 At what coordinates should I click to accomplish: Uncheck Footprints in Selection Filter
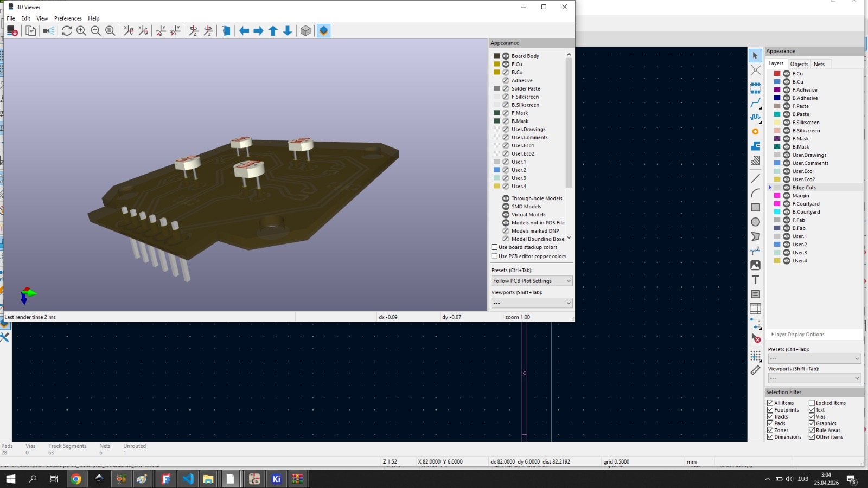coord(770,410)
